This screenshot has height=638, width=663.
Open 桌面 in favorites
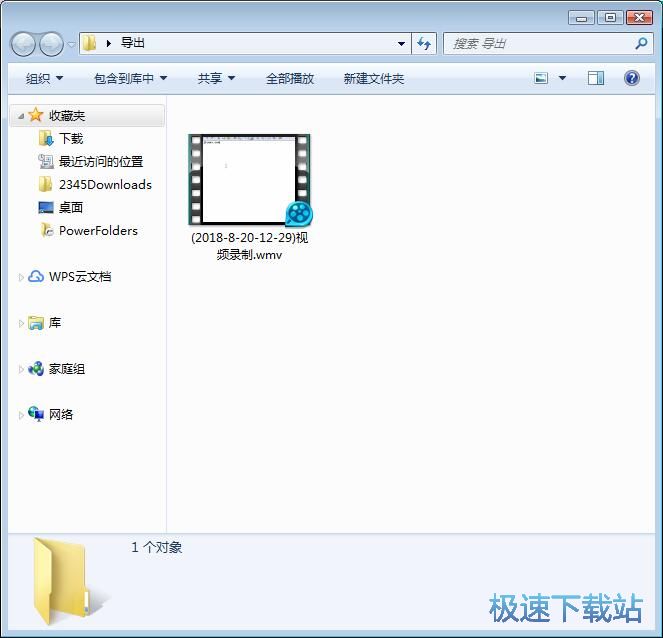pos(71,208)
